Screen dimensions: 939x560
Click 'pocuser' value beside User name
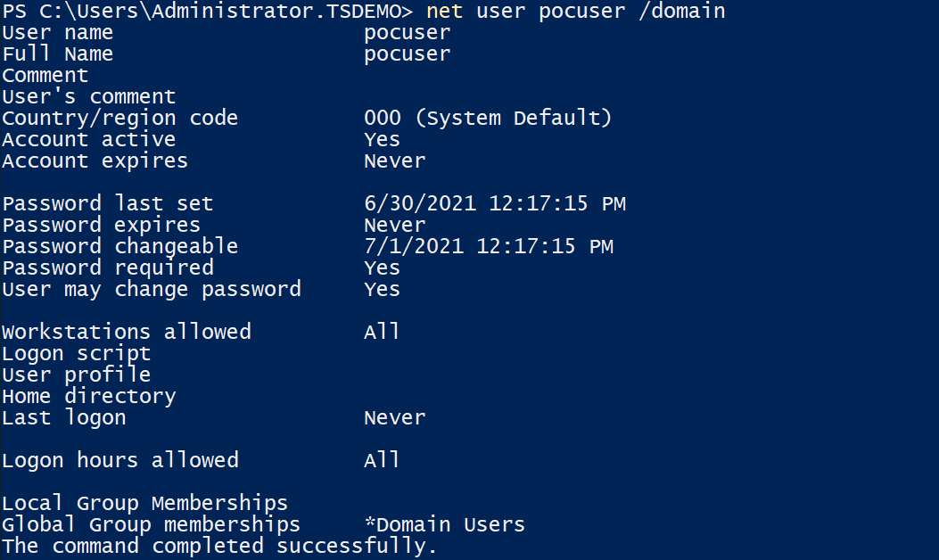point(408,34)
